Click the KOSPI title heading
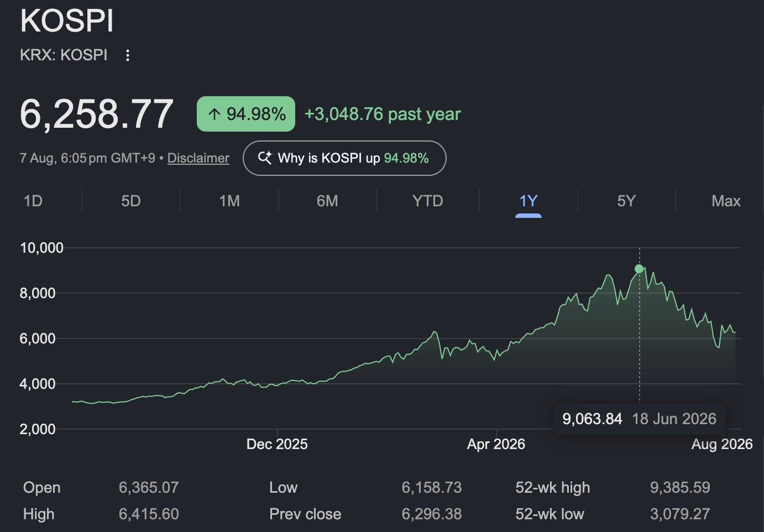The image size is (764, 532). pyautogui.click(x=67, y=21)
